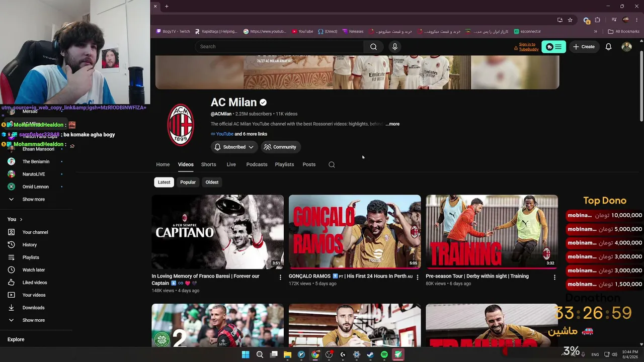Open Downloads in the sidebar
This screenshot has height=362, width=644.
pyautogui.click(x=33, y=308)
